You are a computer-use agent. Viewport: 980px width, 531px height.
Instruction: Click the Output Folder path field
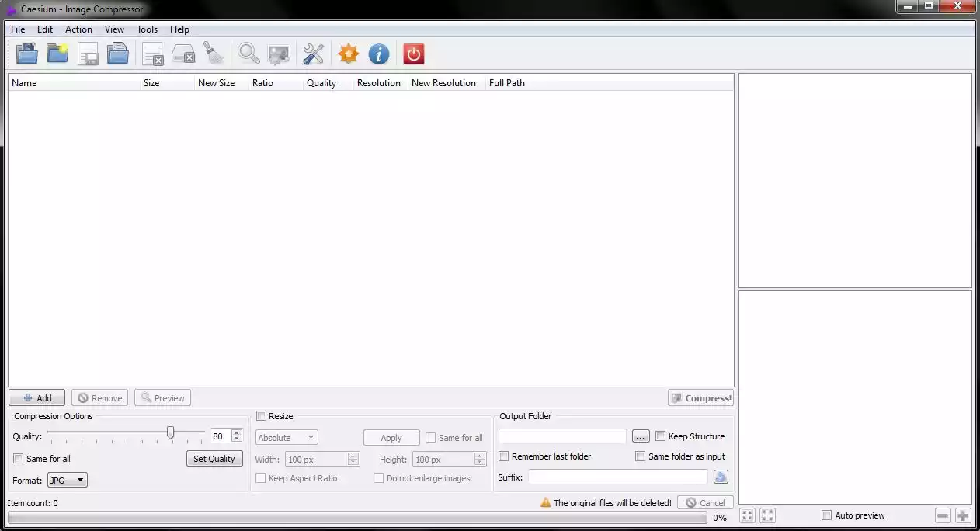pyautogui.click(x=562, y=437)
